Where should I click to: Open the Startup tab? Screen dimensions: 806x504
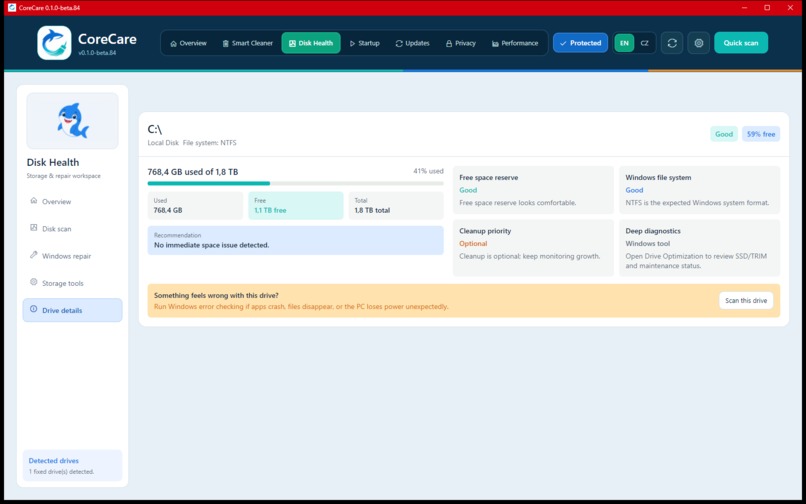click(x=364, y=43)
